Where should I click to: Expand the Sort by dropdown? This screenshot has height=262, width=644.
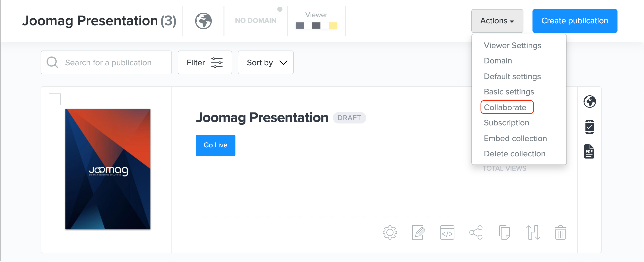click(x=266, y=62)
